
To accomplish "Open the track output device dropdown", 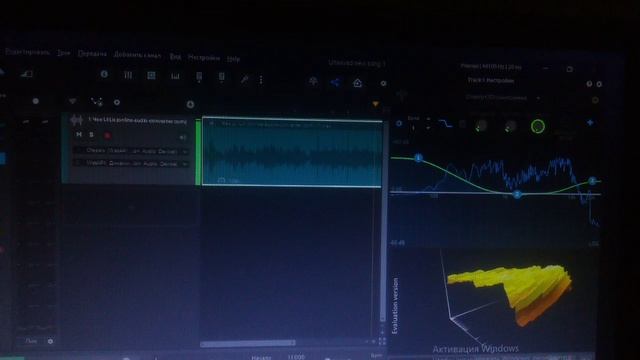I will coord(131,163).
